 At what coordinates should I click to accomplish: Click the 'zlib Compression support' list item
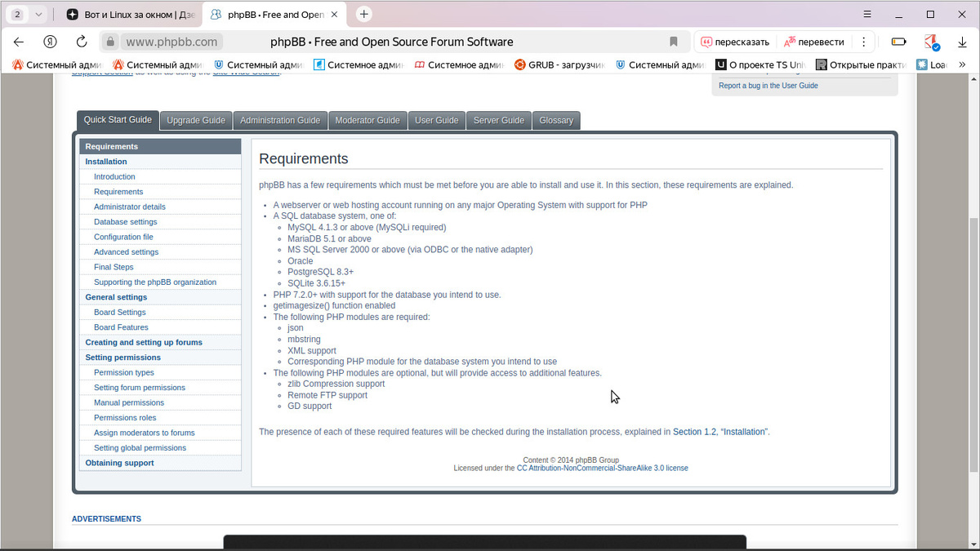tap(336, 384)
